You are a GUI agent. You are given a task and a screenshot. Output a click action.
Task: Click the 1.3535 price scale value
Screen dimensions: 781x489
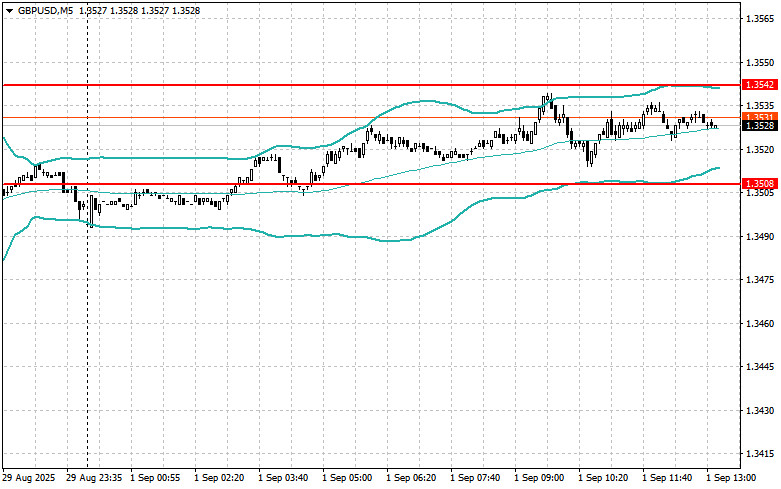(x=760, y=106)
